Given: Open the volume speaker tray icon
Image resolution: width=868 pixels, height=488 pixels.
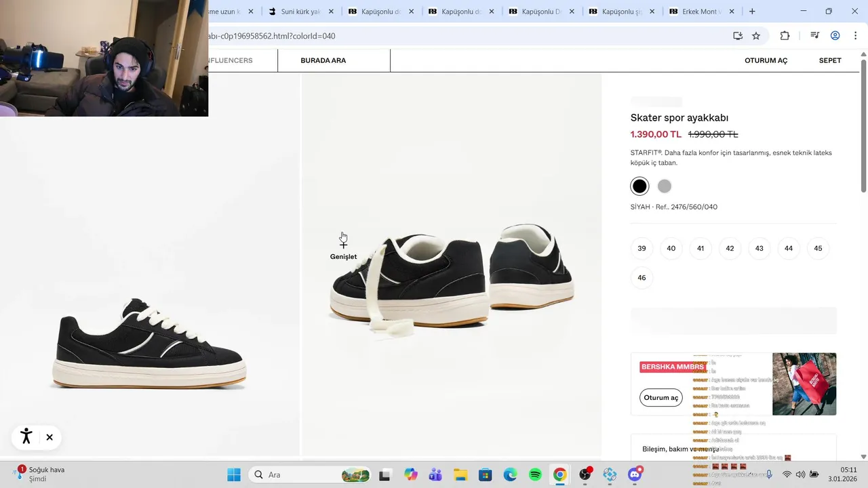Looking at the screenshot, I should tap(800, 474).
